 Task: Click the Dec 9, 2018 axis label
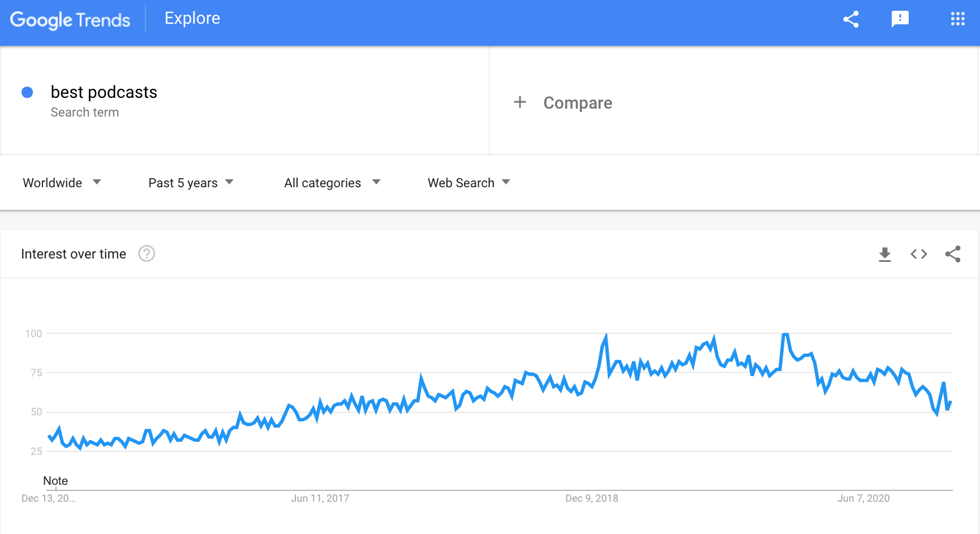coord(592,498)
